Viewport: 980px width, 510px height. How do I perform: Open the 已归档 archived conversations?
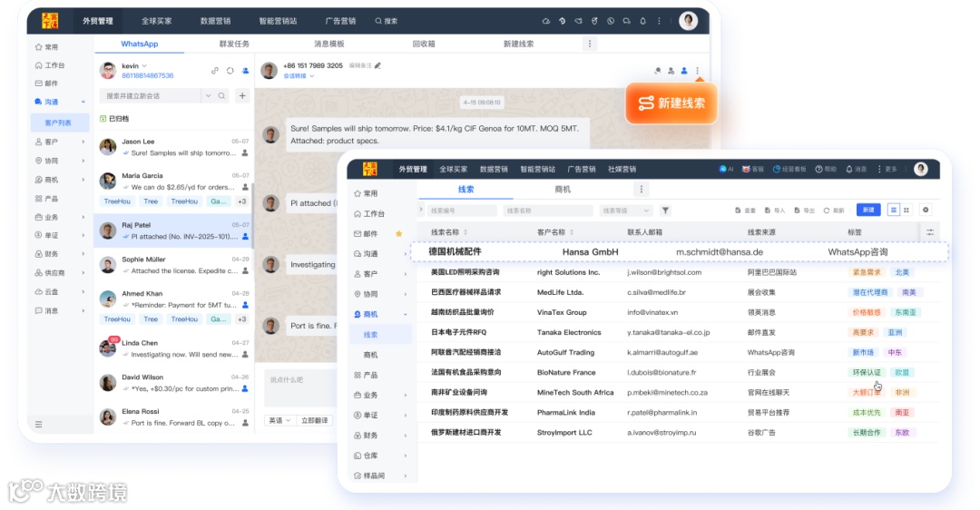[x=114, y=118]
